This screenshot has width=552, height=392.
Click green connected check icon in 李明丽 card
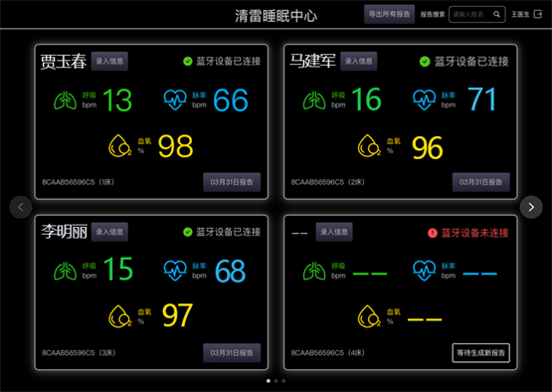(188, 232)
